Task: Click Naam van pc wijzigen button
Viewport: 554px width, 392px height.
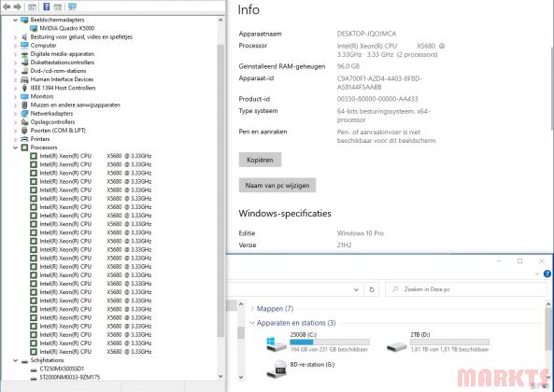Action: tap(277, 185)
